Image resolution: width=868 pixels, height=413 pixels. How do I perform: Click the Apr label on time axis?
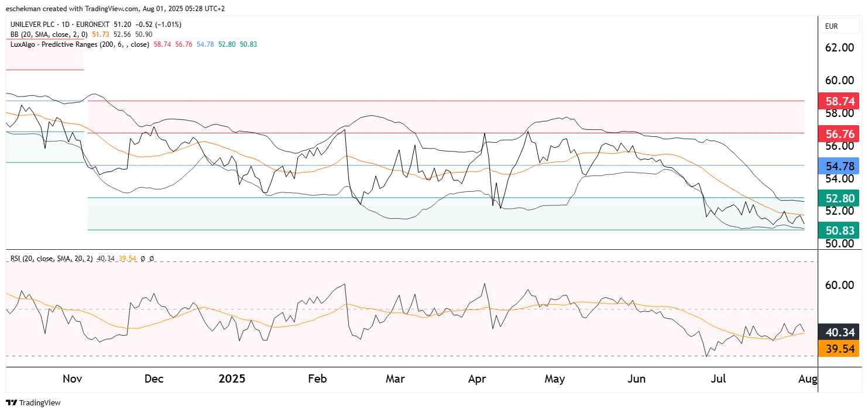(x=478, y=378)
